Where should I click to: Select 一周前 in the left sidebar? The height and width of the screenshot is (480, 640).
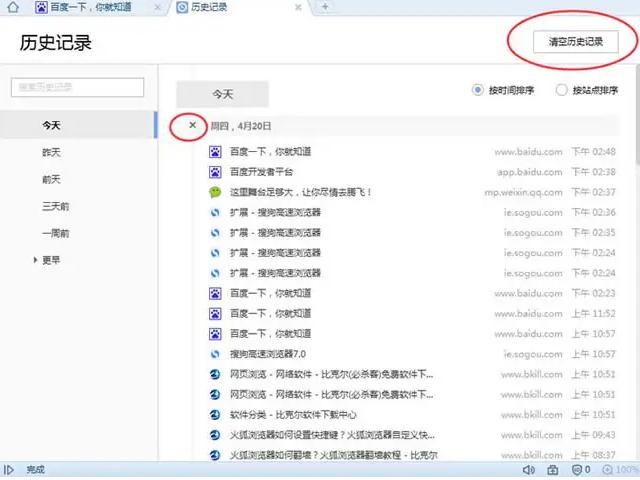click(56, 233)
